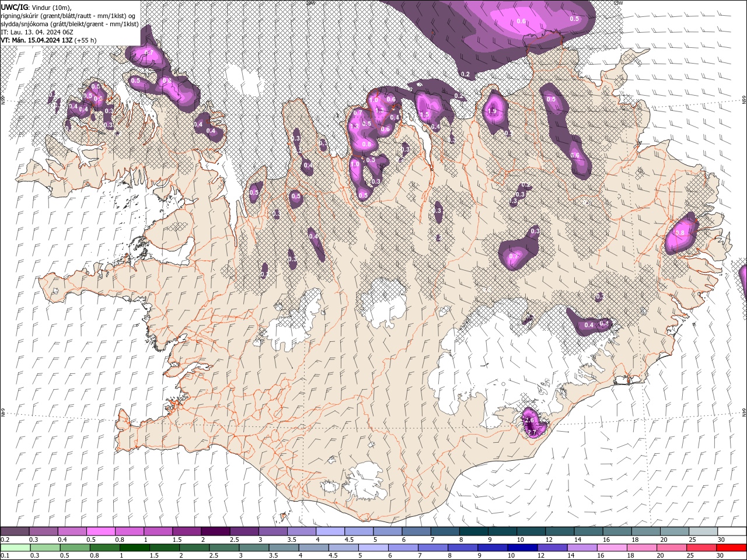
Task: Click the 15W longitude label at top
Action: 618,2
